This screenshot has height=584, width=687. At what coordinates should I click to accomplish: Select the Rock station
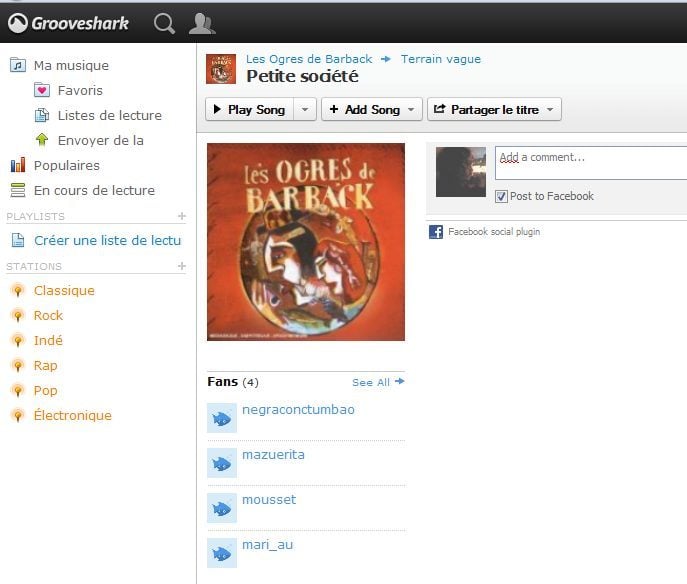pyautogui.click(x=48, y=315)
